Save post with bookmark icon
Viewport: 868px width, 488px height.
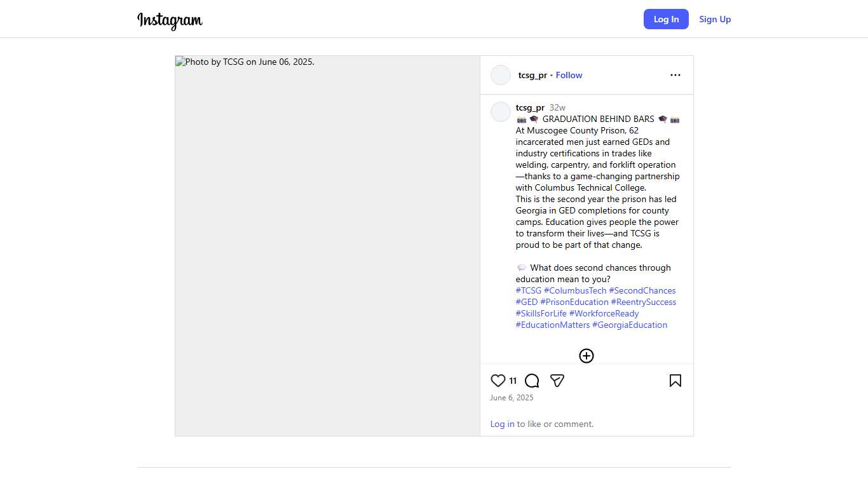[675, 381]
